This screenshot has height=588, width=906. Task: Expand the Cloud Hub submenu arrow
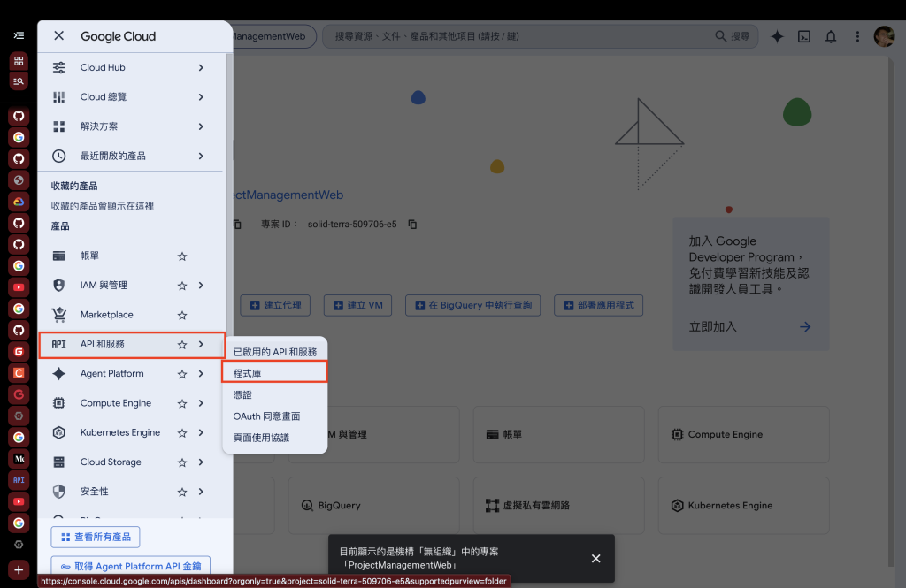pyautogui.click(x=201, y=67)
